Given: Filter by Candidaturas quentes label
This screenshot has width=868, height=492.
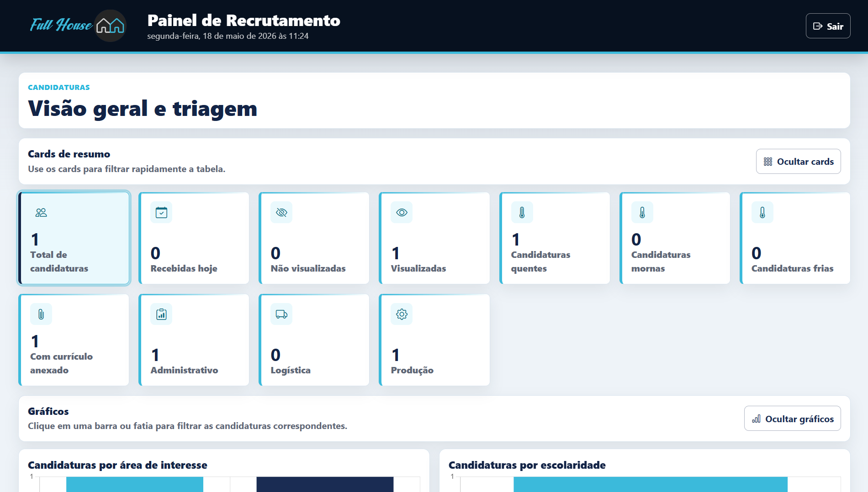Looking at the screenshot, I should click(x=540, y=262).
